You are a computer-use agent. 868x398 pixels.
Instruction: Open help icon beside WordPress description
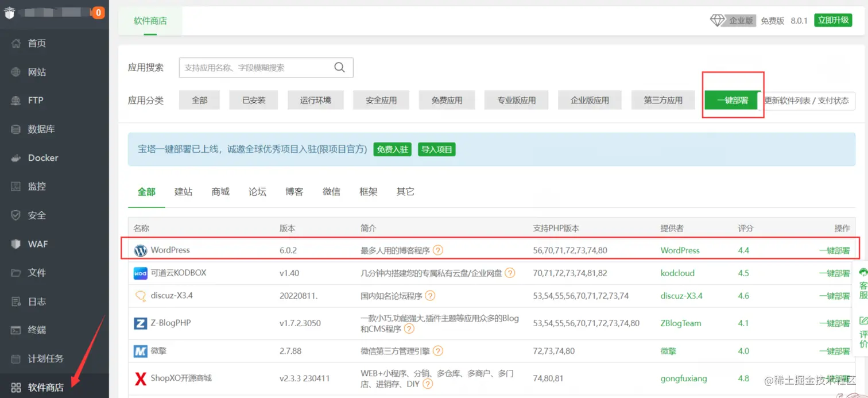tap(438, 250)
